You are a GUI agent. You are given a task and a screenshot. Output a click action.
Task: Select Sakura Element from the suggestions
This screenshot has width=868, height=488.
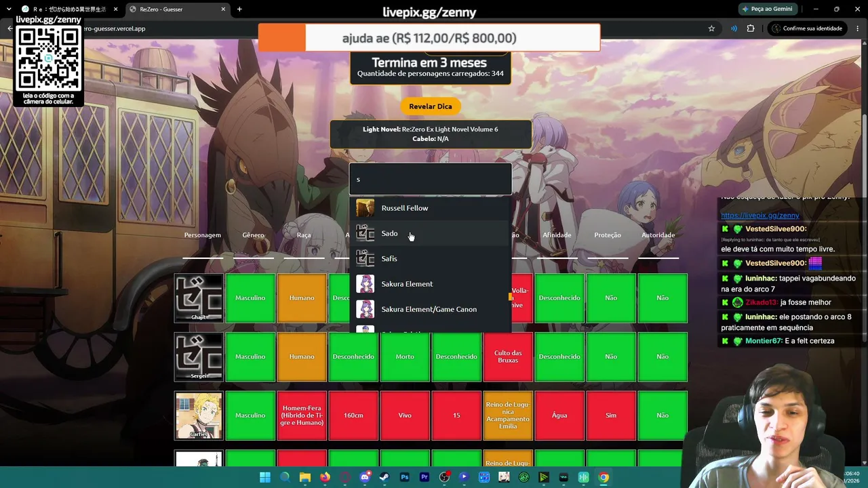[431, 284]
